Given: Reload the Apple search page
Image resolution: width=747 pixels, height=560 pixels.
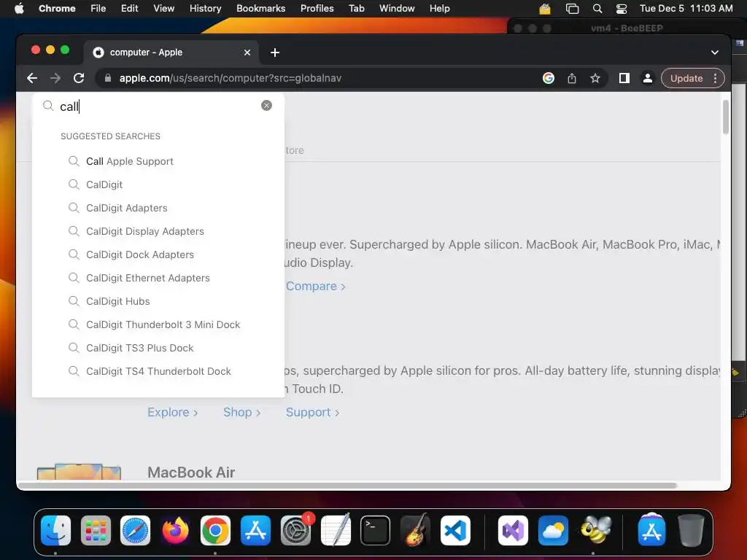Looking at the screenshot, I should [x=79, y=78].
